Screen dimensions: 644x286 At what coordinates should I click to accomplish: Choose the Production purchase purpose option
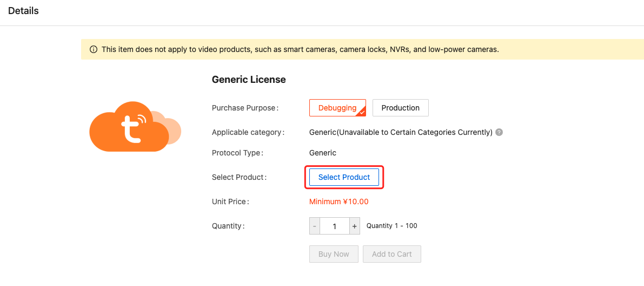[x=400, y=108]
